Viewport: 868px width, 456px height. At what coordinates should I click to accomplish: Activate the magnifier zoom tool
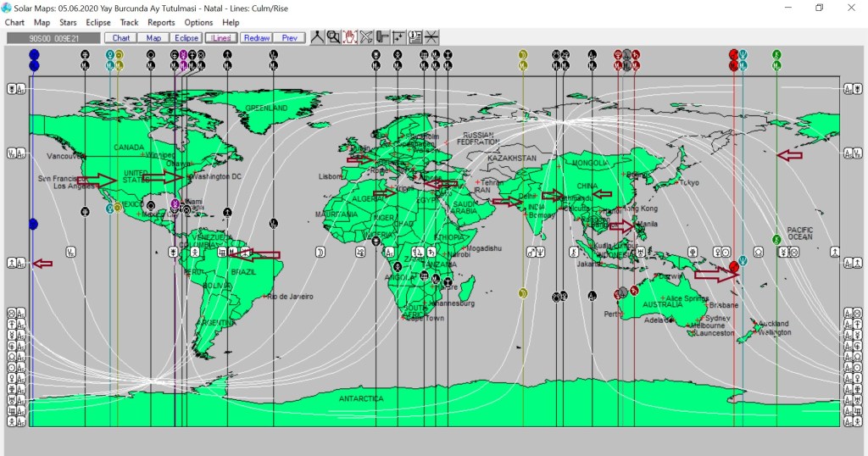coord(334,37)
